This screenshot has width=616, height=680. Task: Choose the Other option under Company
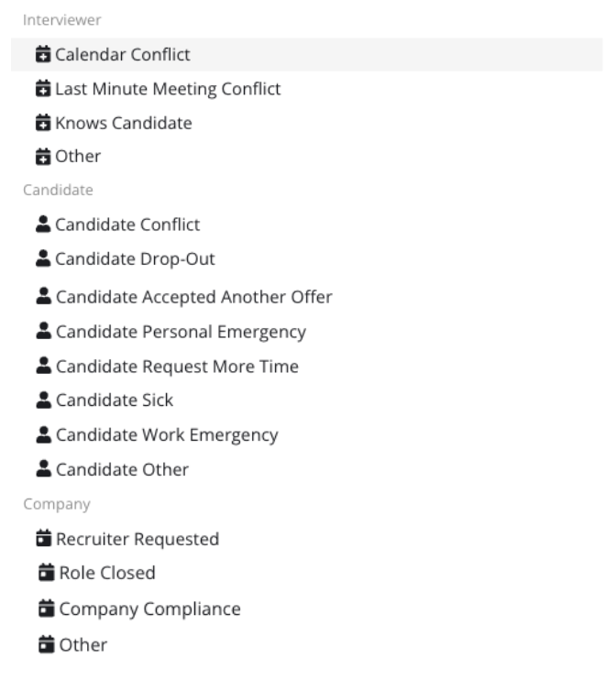307,645
